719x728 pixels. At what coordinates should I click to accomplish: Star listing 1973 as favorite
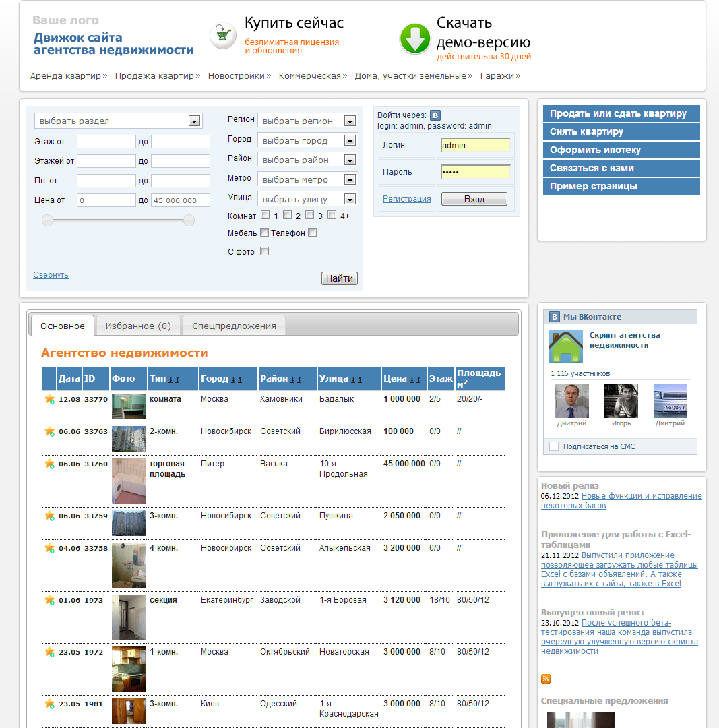point(49,601)
